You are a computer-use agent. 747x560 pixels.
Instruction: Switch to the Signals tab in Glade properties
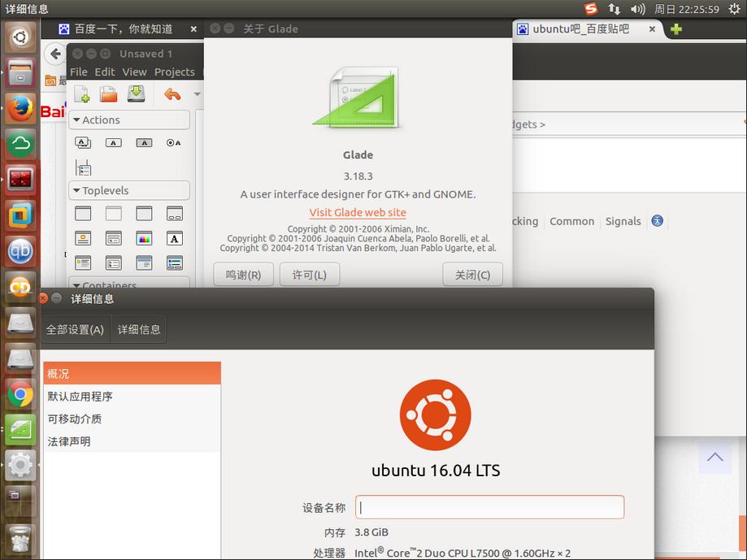click(x=623, y=221)
